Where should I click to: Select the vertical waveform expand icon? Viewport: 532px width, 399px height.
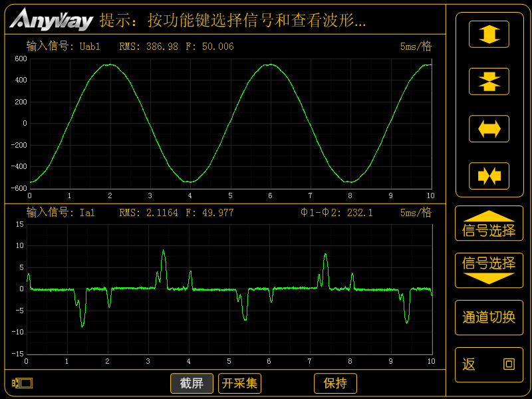tap(489, 34)
